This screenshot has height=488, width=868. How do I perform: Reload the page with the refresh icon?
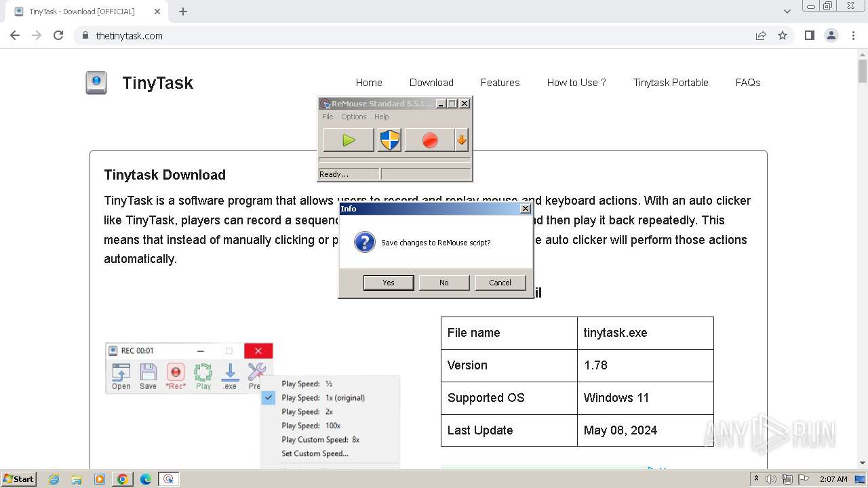pos(58,35)
